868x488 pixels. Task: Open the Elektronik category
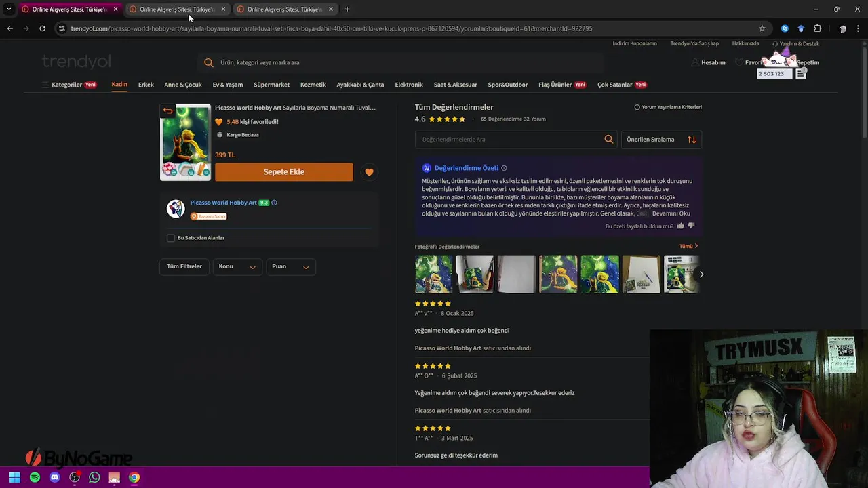[409, 85]
